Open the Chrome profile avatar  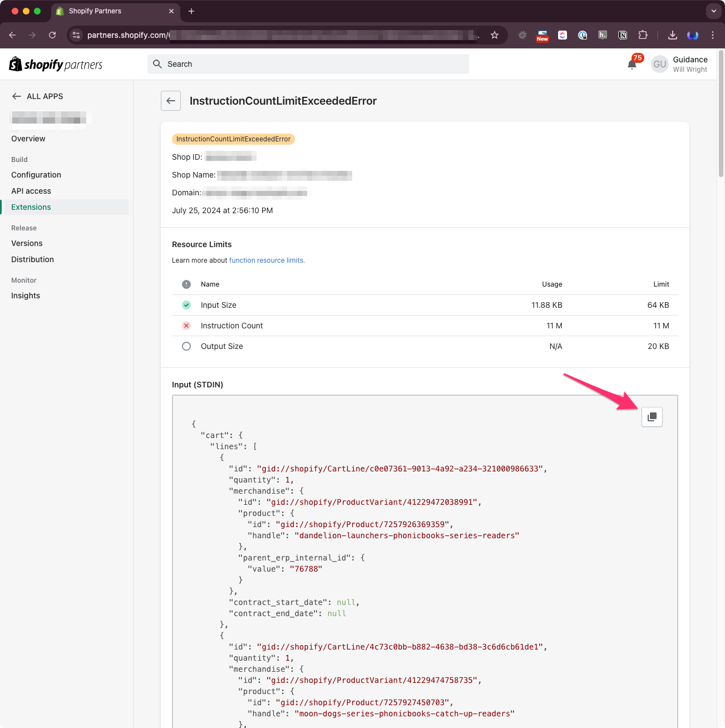pos(693,35)
